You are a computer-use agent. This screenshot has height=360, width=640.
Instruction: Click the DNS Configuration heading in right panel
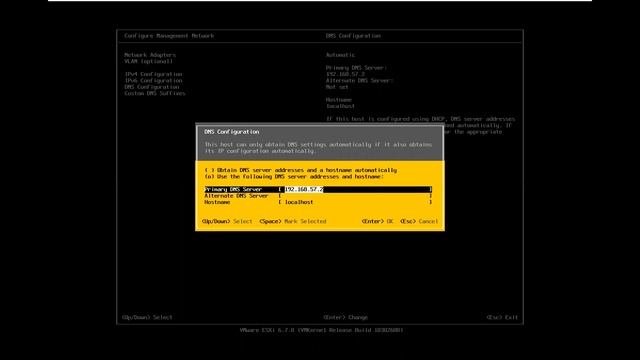tap(353, 36)
